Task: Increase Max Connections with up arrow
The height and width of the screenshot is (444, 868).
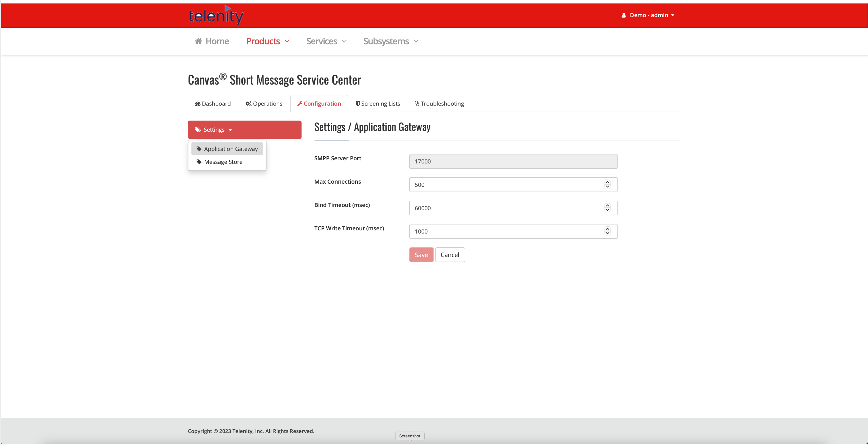Action: click(607, 182)
